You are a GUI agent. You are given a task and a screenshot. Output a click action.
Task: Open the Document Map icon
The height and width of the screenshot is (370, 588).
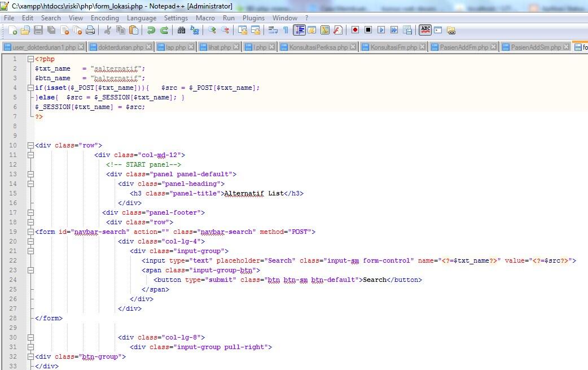click(x=325, y=31)
